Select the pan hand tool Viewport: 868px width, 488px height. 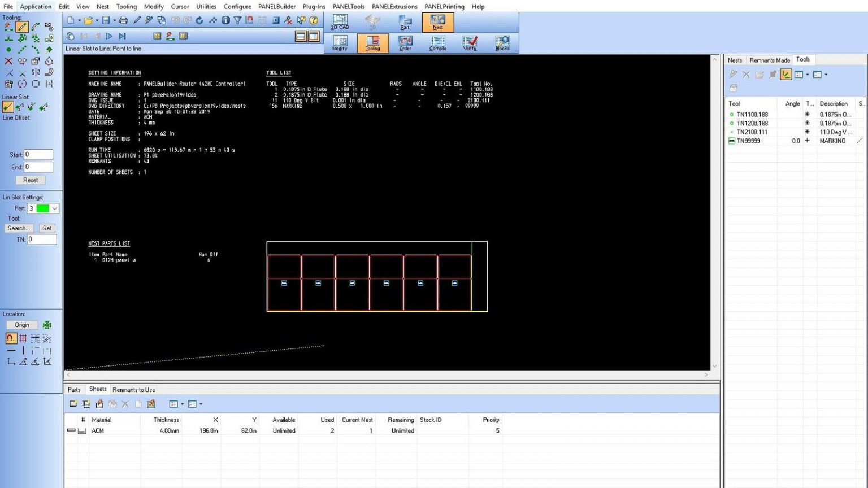click(71, 36)
